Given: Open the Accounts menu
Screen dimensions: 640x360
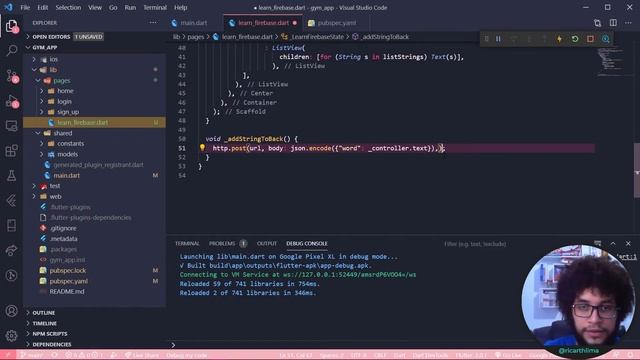Looking at the screenshot, I should (11, 311).
